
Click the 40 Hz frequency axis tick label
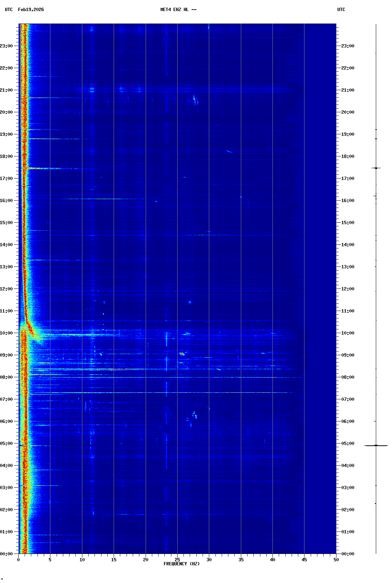coord(272,560)
